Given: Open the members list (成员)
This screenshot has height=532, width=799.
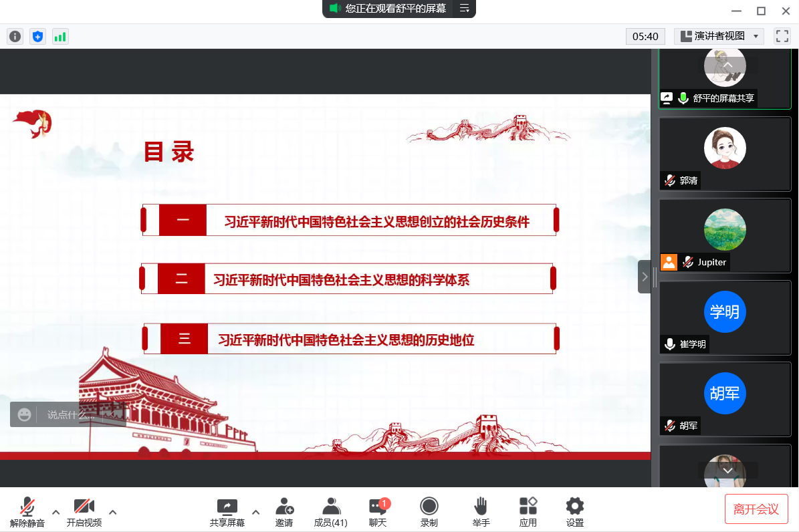Looking at the screenshot, I should click(330, 512).
